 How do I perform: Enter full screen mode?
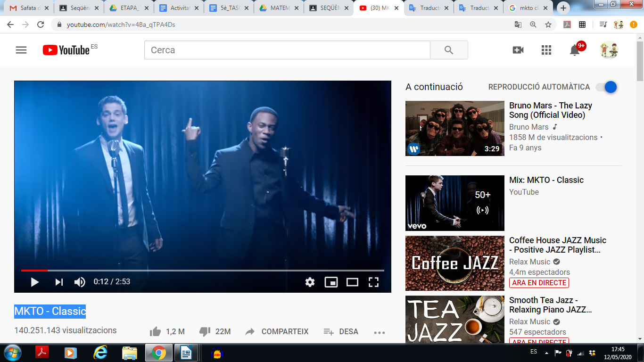click(373, 282)
